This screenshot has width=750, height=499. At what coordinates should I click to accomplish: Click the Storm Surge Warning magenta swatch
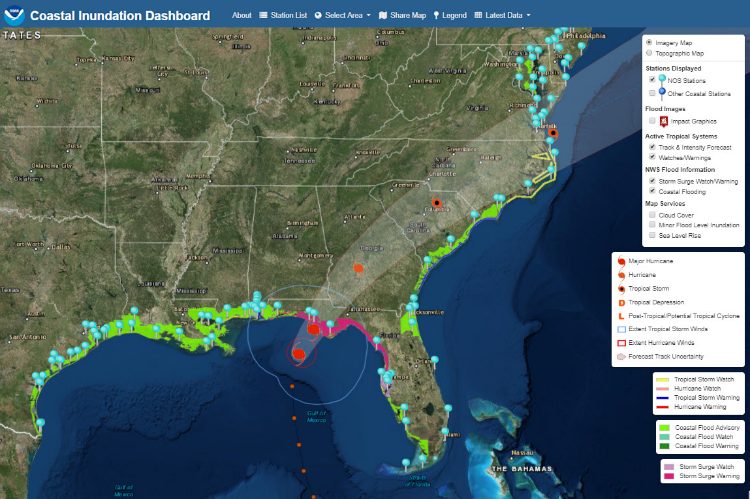tap(669, 476)
